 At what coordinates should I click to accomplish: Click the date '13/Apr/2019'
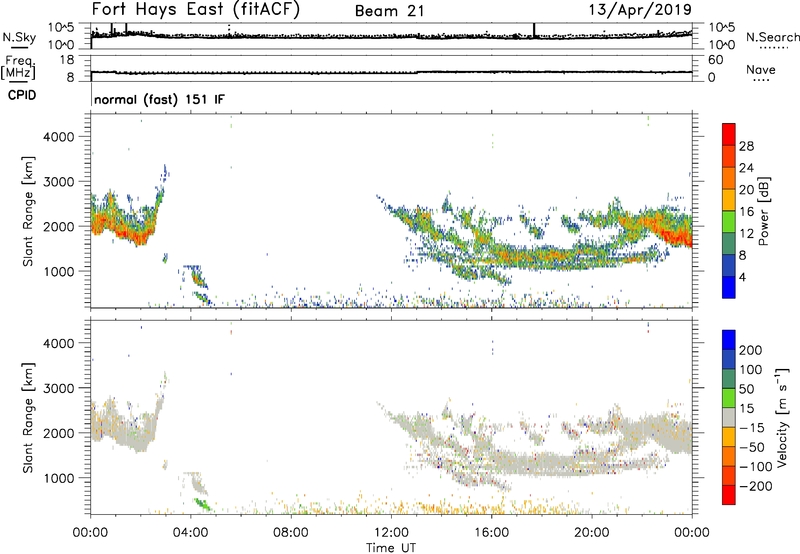640,10
